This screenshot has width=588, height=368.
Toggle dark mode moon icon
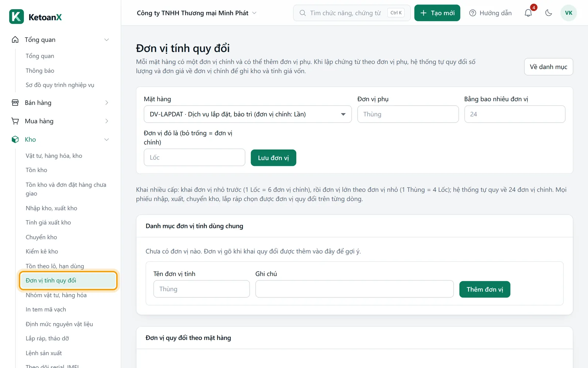click(x=549, y=13)
